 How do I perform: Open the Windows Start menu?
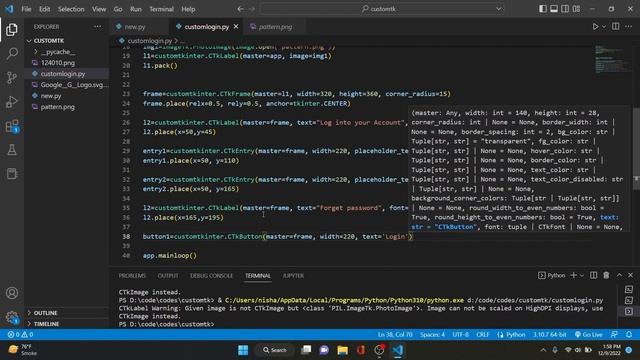tap(243, 350)
